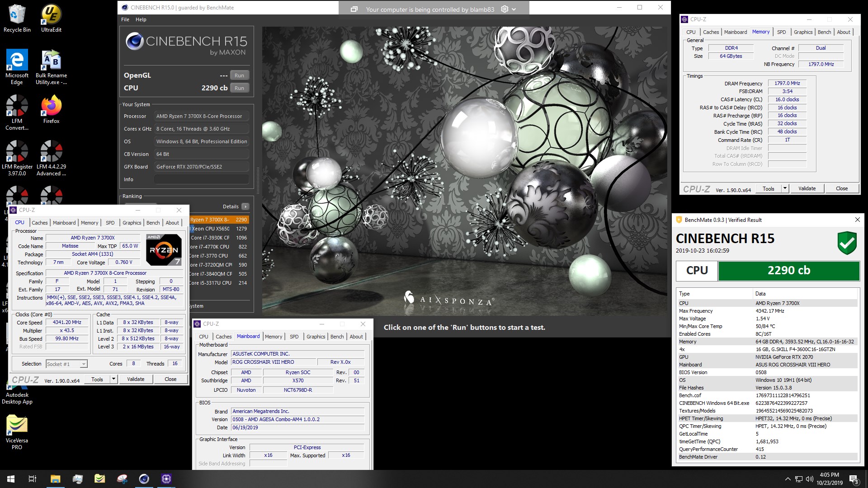Viewport: 868px width, 488px height.
Task: Select ViceVersa PRO desktop icon
Action: coord(17,432)
